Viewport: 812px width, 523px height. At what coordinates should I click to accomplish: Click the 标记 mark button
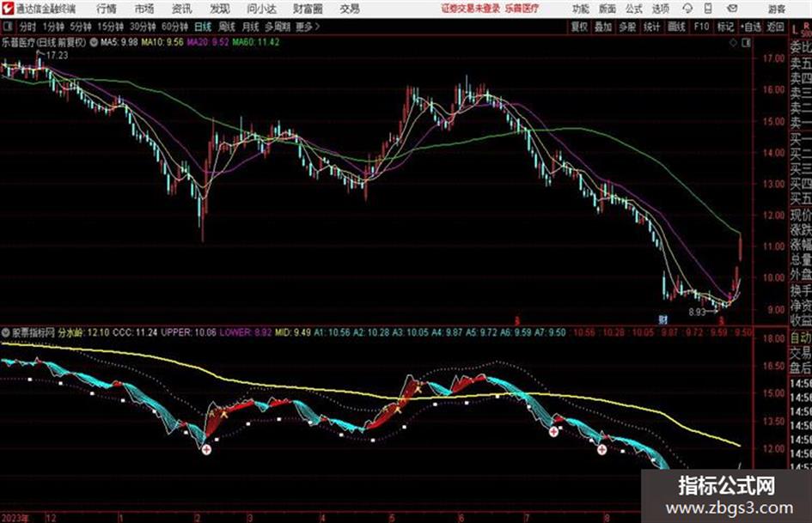pyautogui.click(x=725, y=27)
